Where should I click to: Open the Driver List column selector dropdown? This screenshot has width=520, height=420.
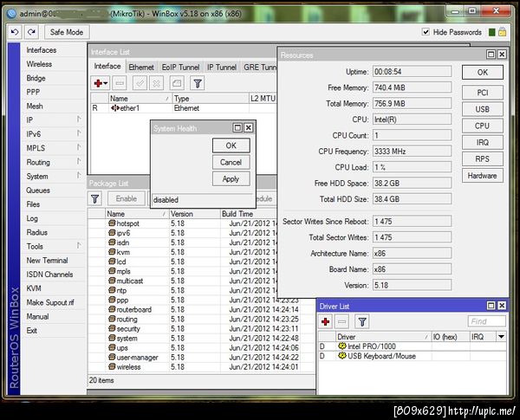501,337
